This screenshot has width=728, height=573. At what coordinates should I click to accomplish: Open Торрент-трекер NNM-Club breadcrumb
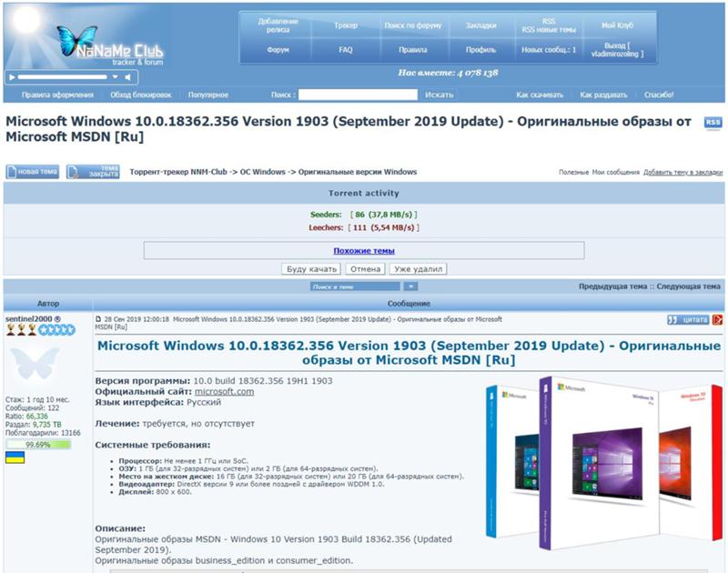(x=178, y=172)
